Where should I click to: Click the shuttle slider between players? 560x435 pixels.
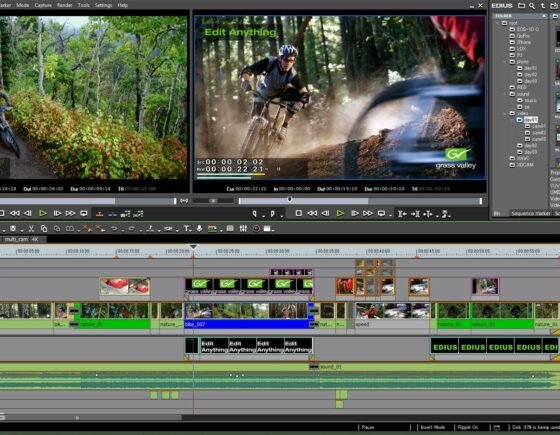213,201
